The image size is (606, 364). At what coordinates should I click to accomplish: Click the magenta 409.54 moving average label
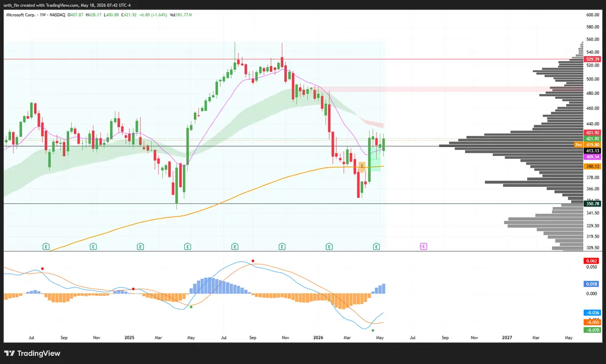(592, 157)
